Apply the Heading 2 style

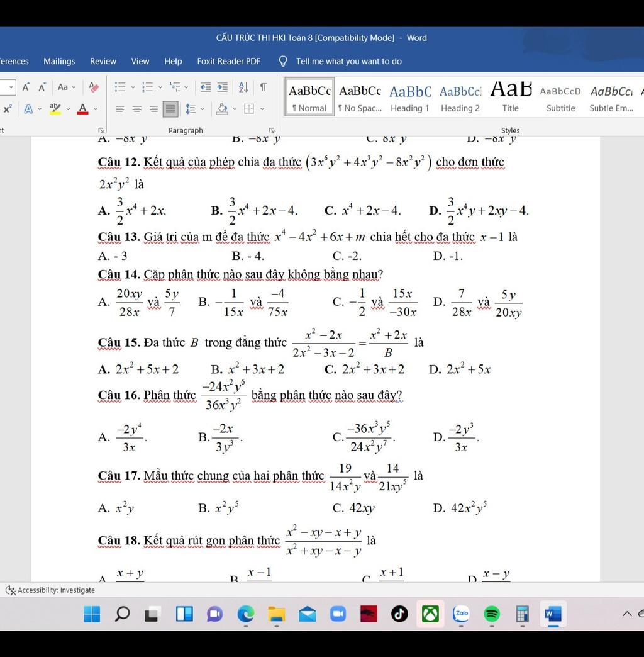[x=460, y=97]
